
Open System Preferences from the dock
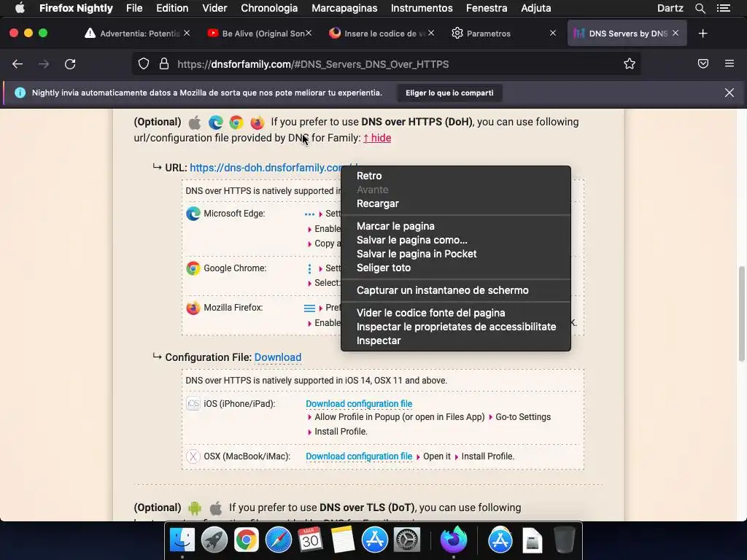tap(406, 540)
